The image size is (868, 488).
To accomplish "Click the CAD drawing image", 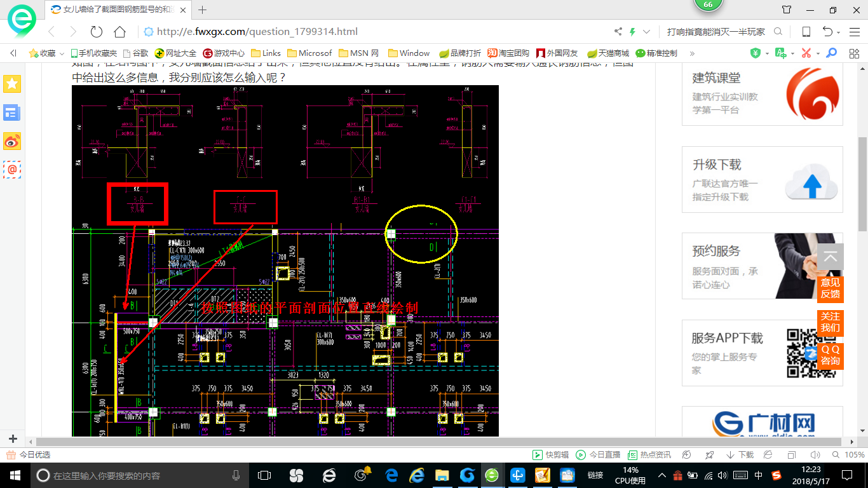I will coord(285,261).
